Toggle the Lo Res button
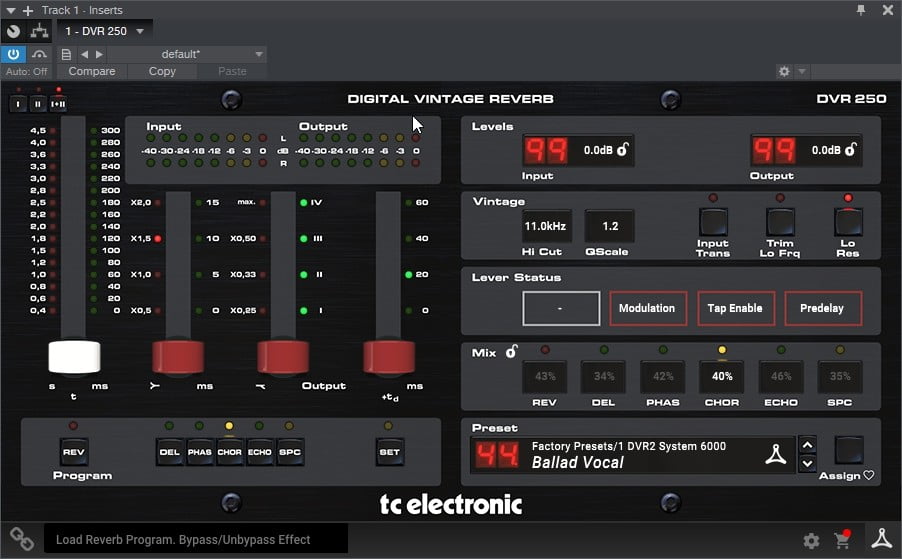Viewport: 902px width, 559px height. [x=848, y=222]
